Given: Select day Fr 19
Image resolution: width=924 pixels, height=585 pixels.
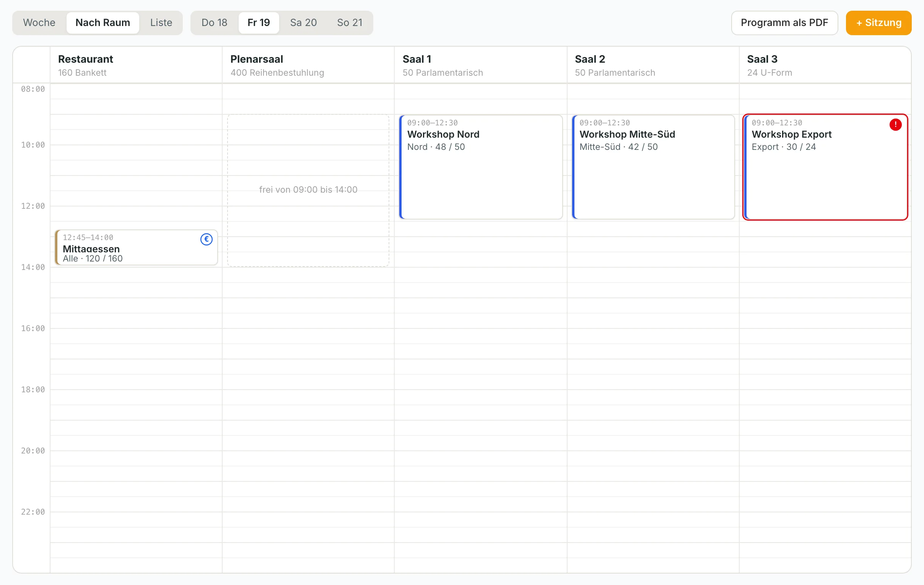Looking at the screenshot, I should [x=259, y=23].
